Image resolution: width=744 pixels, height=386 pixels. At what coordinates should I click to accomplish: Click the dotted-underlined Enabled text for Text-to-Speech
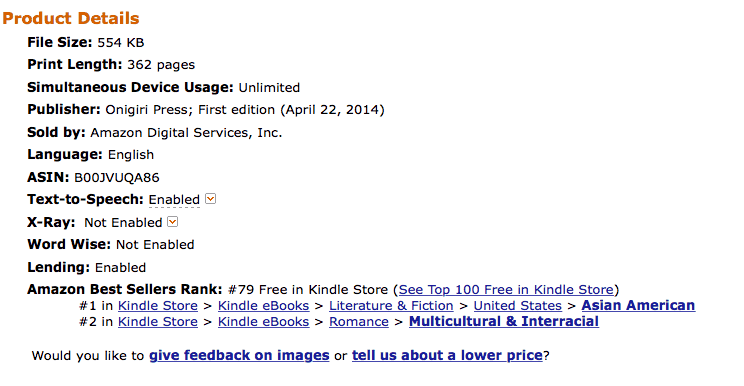174,200
